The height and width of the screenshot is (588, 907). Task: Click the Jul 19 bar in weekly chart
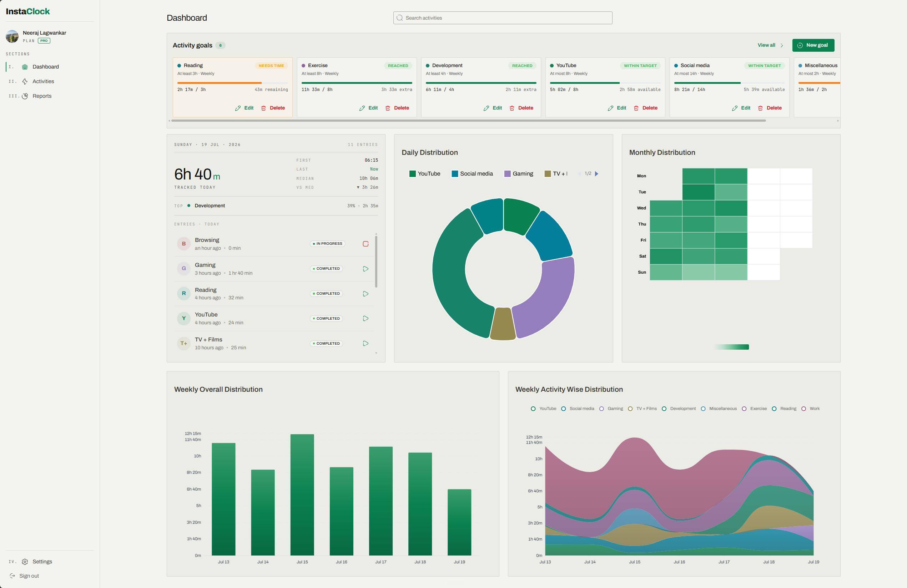pyautogui.click(x=459, y=522)
